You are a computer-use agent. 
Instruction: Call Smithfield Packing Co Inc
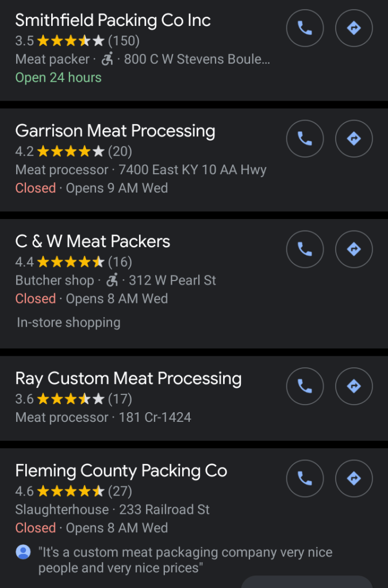coord(305,28)
